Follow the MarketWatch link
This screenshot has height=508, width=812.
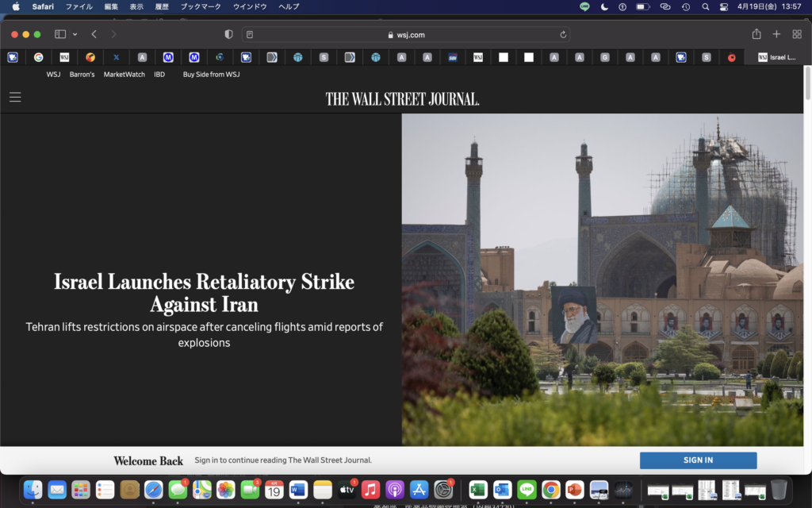tap(124, 75)
